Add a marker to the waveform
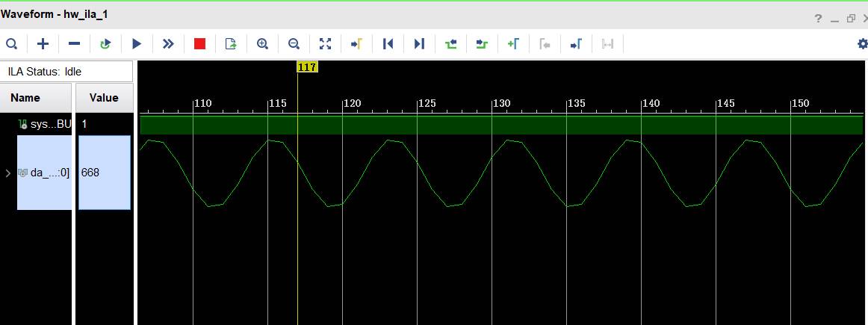Viewport: 868px width, 325px height. coord(513,44)
